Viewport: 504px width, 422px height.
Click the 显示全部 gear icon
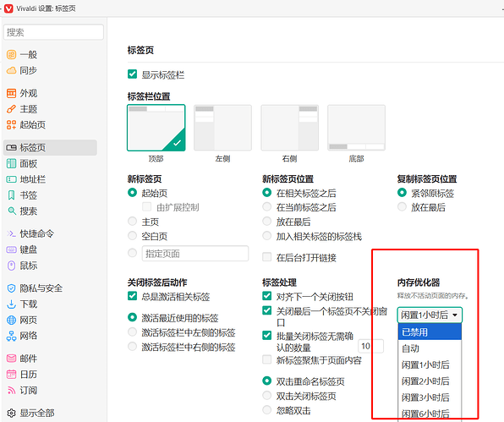pyautogui.click(x=11, y=413)
